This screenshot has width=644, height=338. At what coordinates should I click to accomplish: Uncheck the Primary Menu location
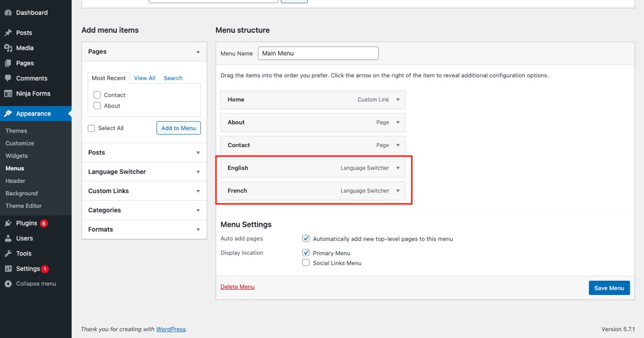[x=306, y=252]
